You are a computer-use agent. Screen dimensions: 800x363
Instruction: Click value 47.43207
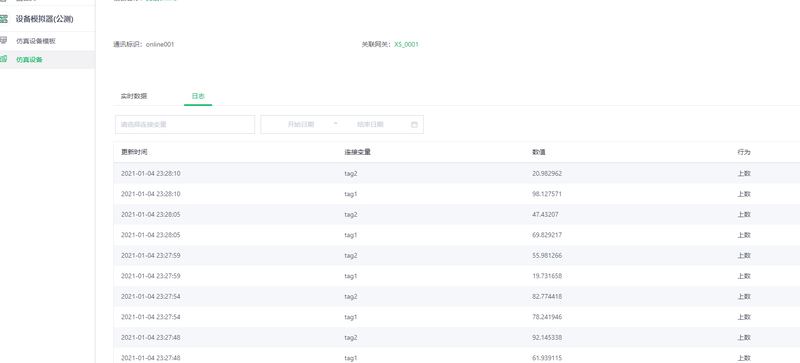545,214
